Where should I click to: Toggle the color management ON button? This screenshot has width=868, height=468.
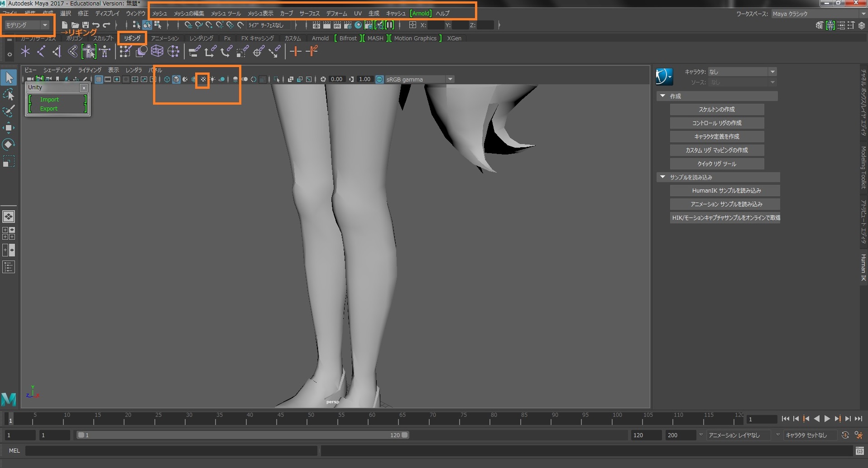click(x=379, y=79)
